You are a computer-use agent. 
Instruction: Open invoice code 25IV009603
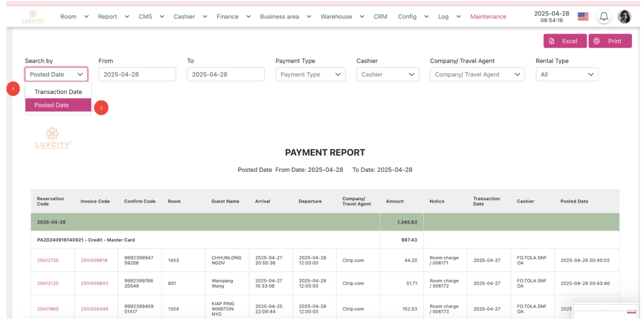(94, 283)
